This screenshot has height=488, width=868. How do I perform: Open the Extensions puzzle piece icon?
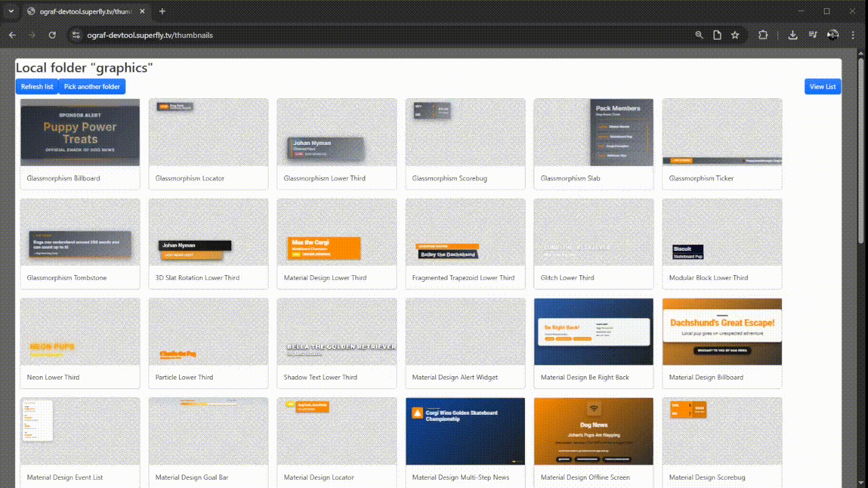pyautogui.click(x=763, y=35)
